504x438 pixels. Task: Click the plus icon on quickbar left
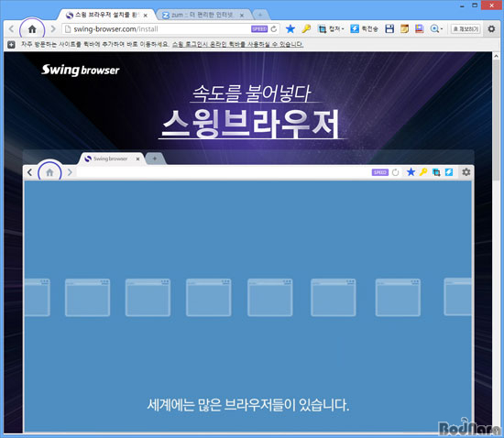point(11,45)
